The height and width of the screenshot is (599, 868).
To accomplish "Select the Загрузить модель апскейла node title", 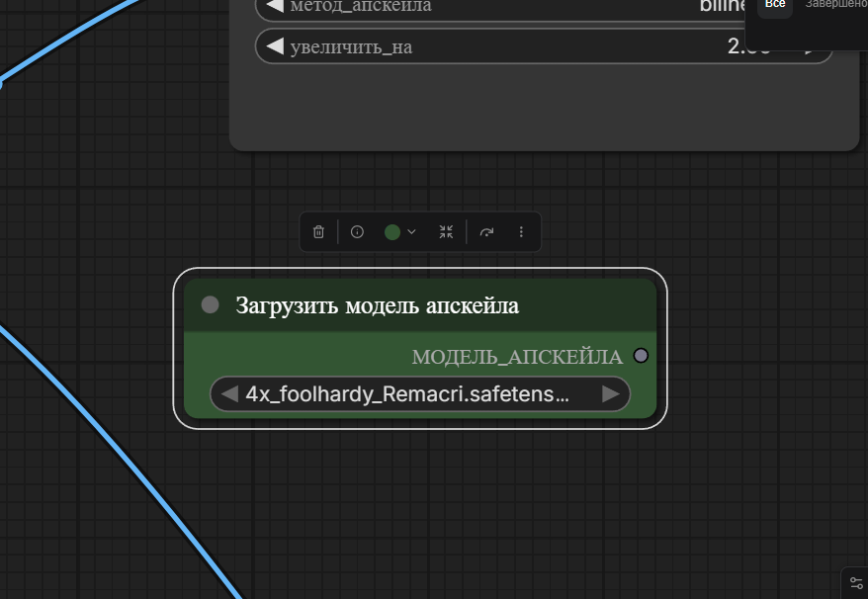I will [378, 305].
